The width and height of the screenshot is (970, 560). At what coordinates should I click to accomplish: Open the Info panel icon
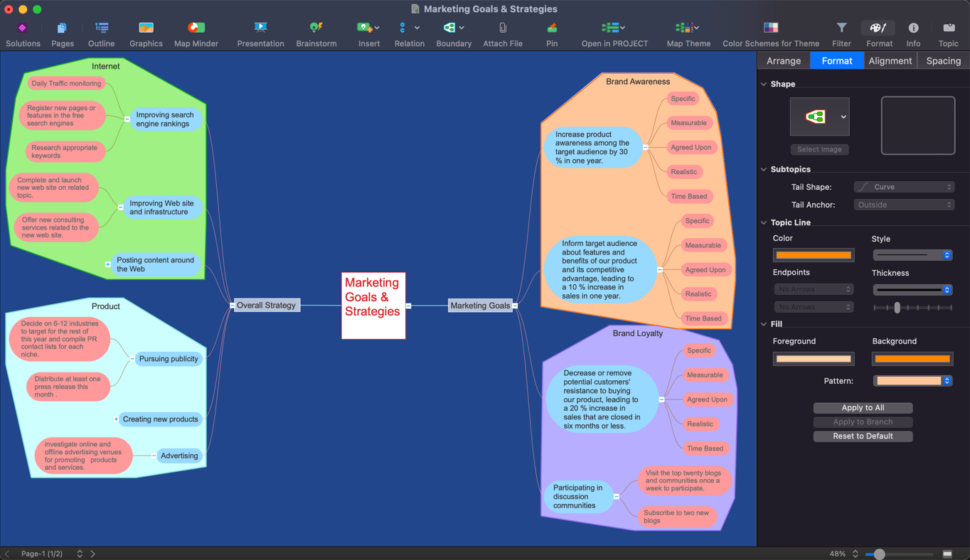(913, 28)
